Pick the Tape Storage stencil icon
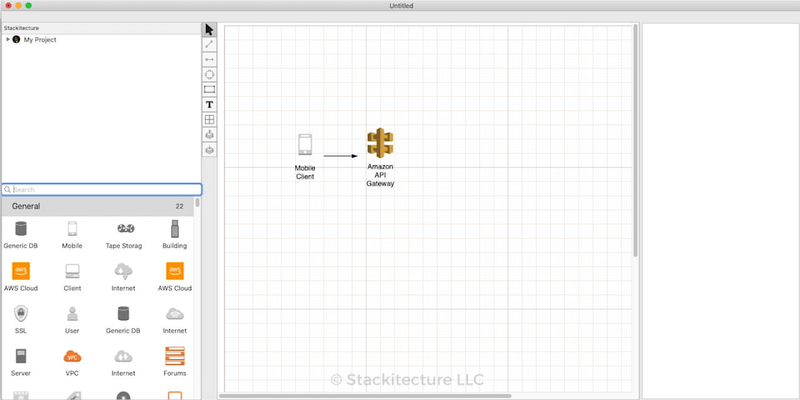This screenshot has height=400, width=800. (123, 230)
